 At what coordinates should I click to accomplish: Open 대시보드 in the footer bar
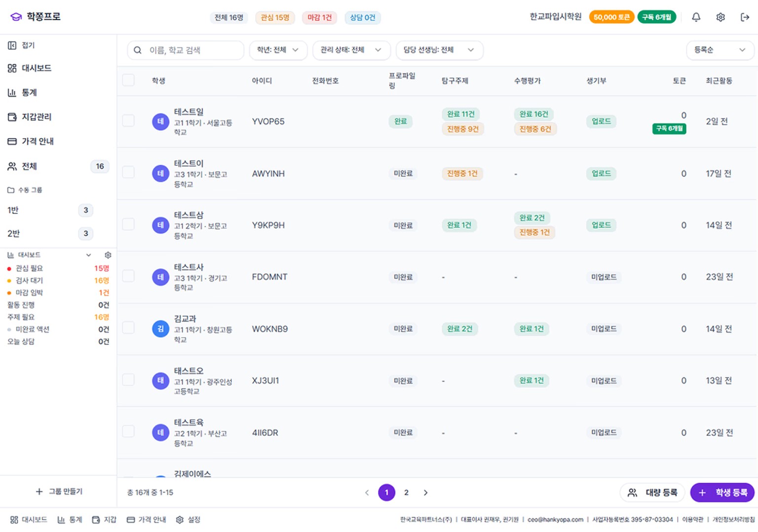tap(29, 520)
